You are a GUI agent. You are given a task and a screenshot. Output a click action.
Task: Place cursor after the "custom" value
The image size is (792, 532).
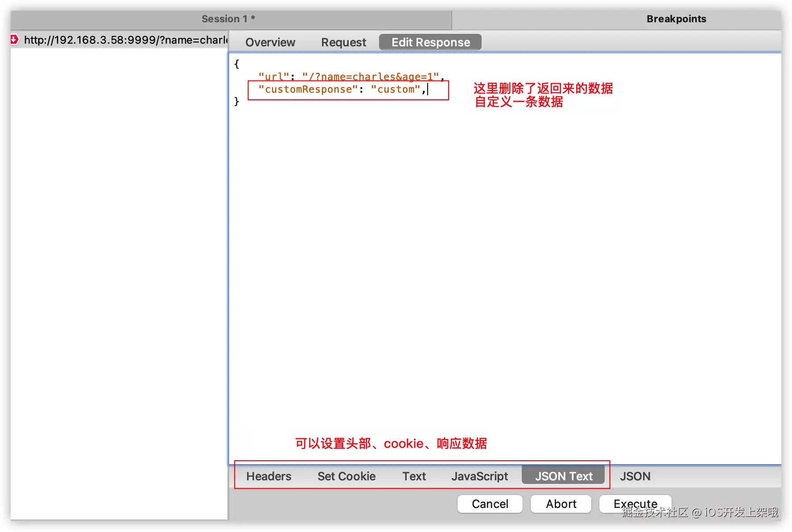pos(427,89)
